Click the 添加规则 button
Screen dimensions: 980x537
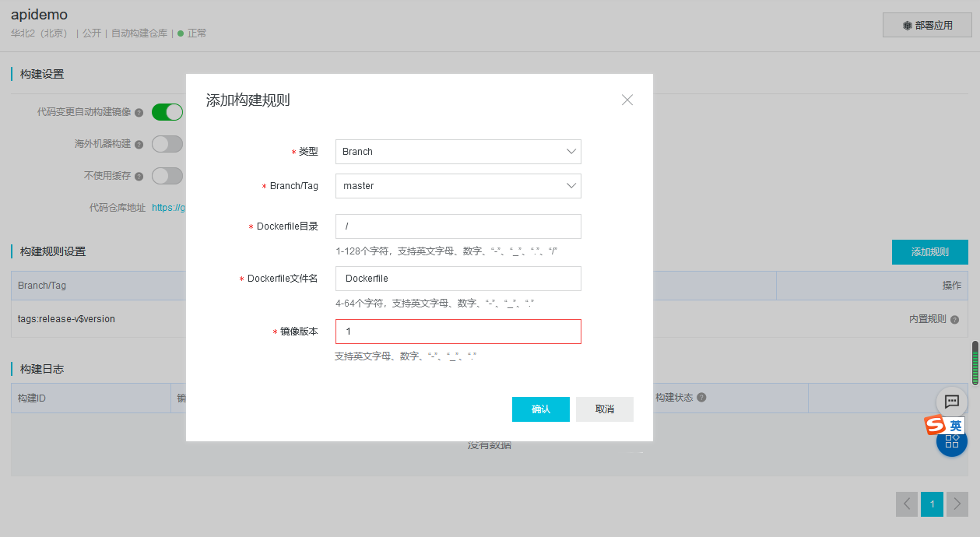click(x=929, y=252)
